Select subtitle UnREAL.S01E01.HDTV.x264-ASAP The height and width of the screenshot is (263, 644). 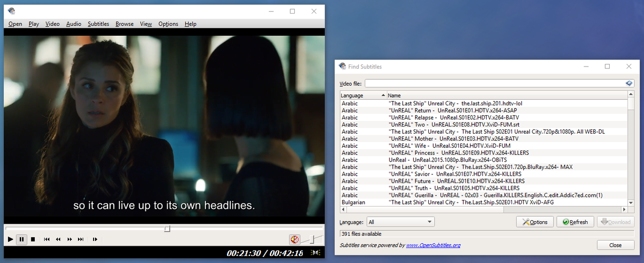click(484, 110)
